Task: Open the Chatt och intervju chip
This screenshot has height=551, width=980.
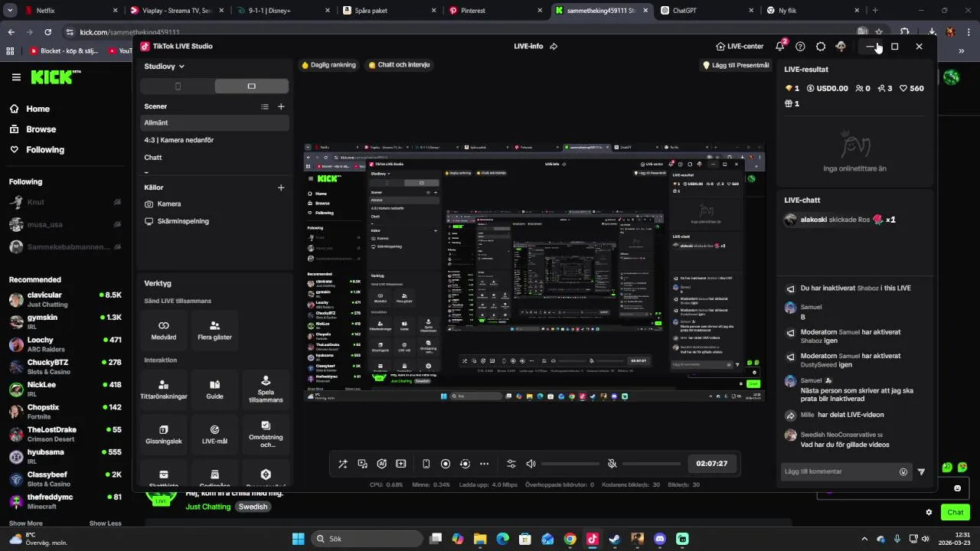Action: point(400,65)
